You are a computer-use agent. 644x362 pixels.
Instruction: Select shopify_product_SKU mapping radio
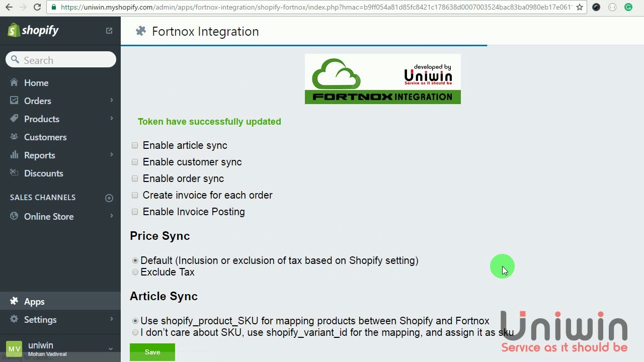(x=135, y=321)
